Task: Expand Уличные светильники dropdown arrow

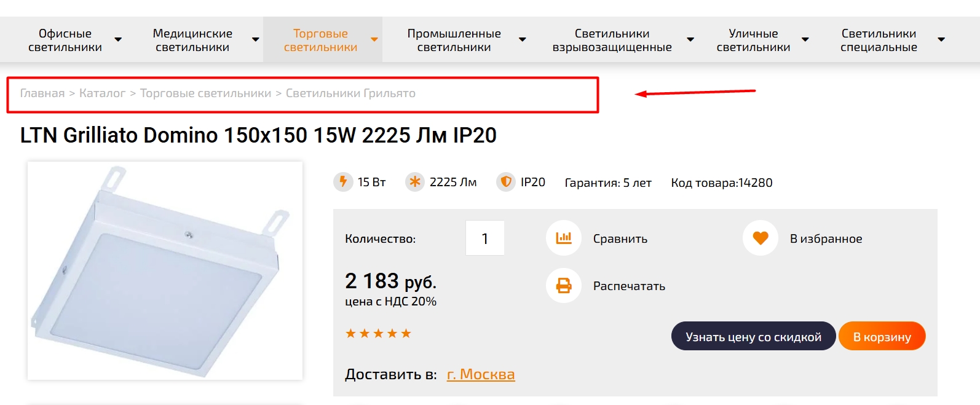Action: coord(805,40)
